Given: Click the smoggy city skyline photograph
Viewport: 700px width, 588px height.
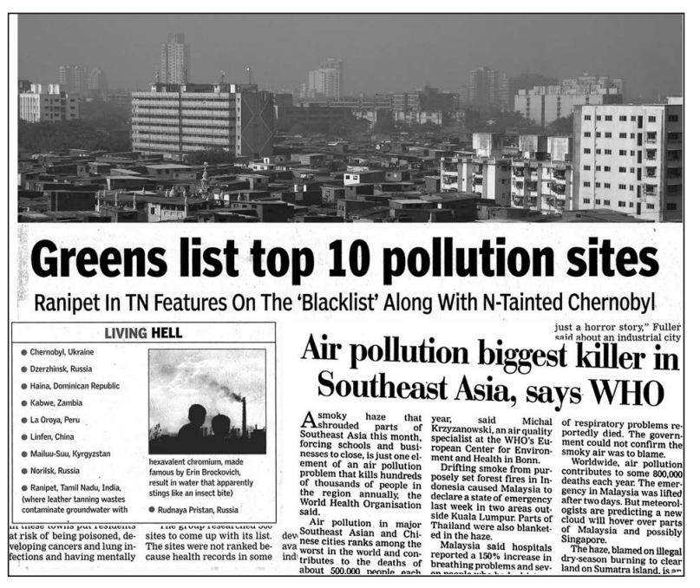Looking at the screenshot, I should (x=350, y=118).
